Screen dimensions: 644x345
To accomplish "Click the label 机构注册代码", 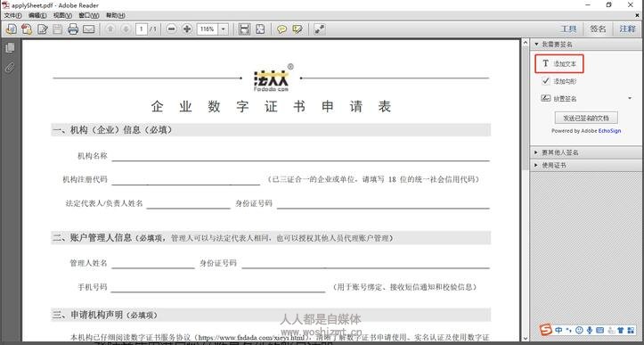I will point(85,180).
